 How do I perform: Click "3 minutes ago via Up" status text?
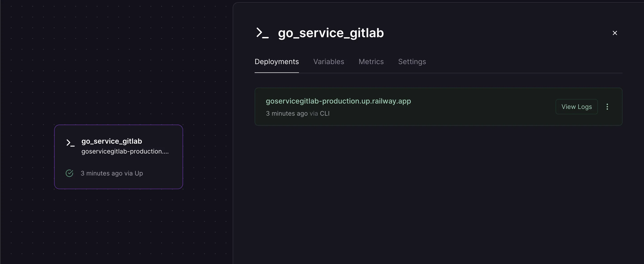click(x=112, y=173)
